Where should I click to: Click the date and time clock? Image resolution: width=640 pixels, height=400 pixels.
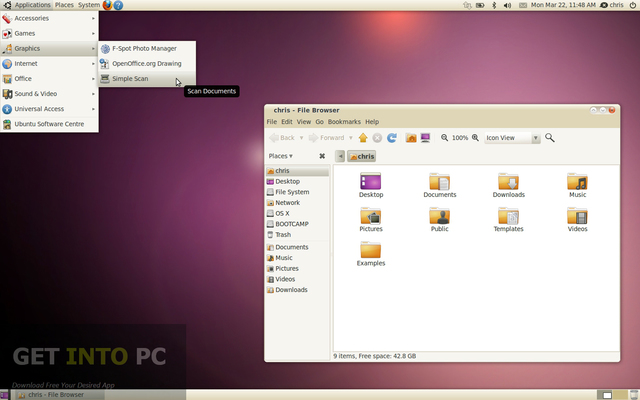pos(563,5)
